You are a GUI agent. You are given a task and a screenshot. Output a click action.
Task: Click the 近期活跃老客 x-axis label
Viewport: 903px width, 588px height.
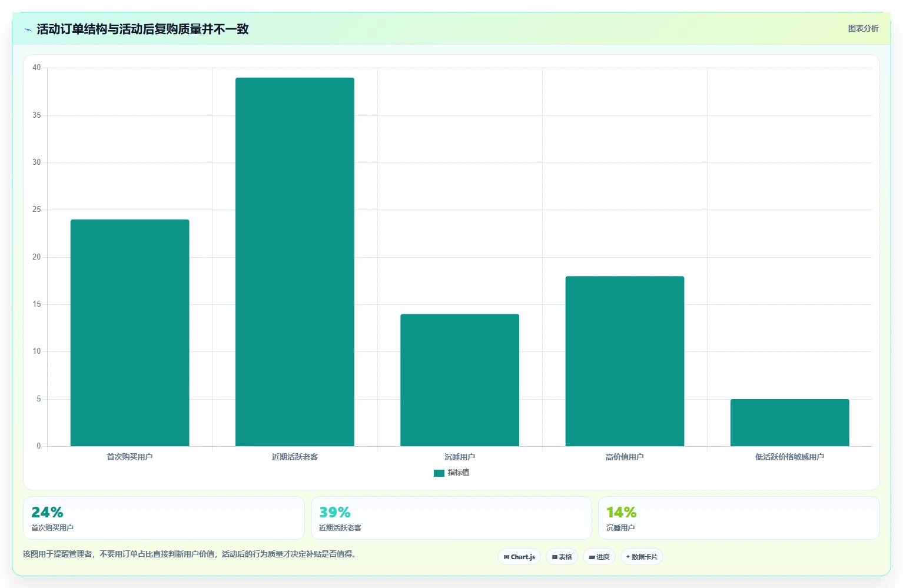click(x=295, y=457)
